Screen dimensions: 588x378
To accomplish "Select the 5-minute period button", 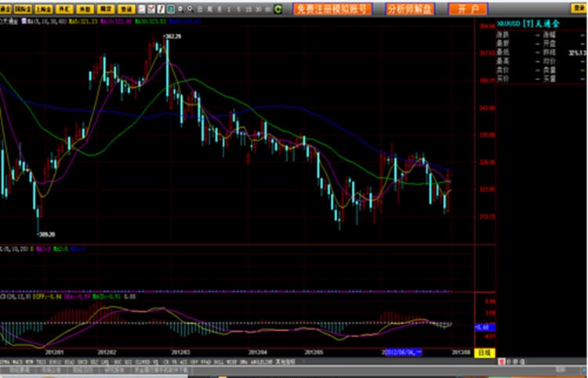I will pos(238,9).
